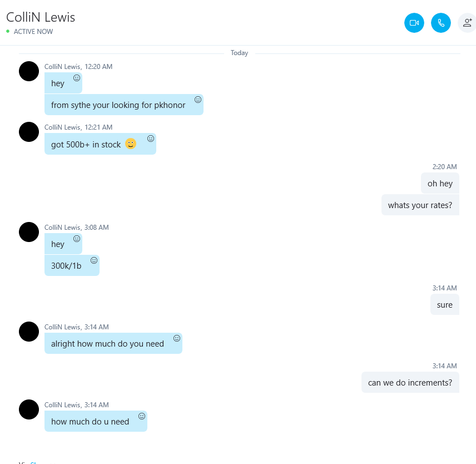Open ColliN Lewis avatar at 12:20 AM
476x464 pixels.
pyautogui.click(x=29, y=71)
